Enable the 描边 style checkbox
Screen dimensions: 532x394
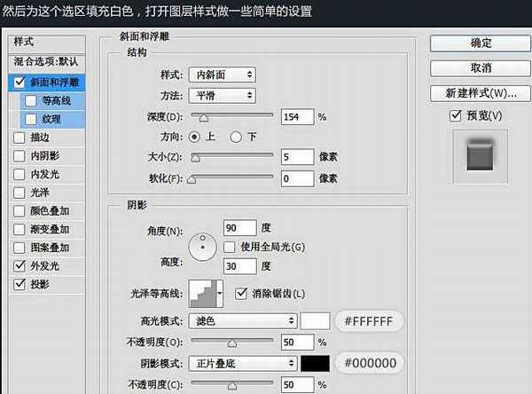(20, 138)
